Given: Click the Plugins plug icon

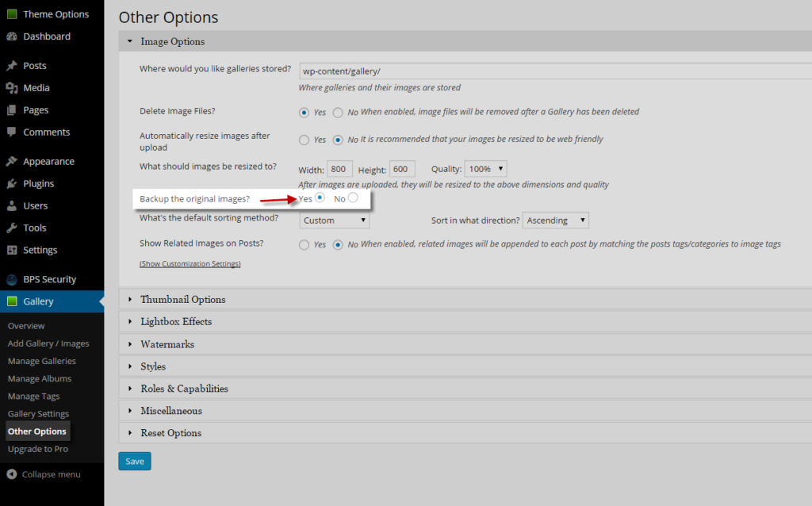Looking at the screenshot, I should tap(12, 184).
